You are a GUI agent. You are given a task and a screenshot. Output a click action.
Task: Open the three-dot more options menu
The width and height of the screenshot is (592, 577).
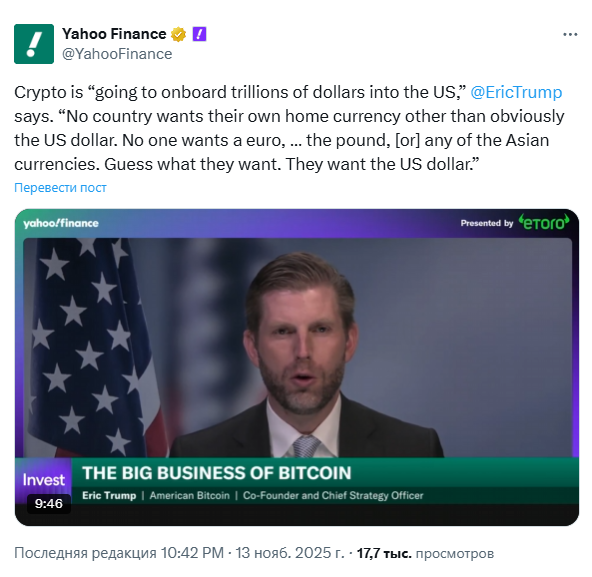570,34
